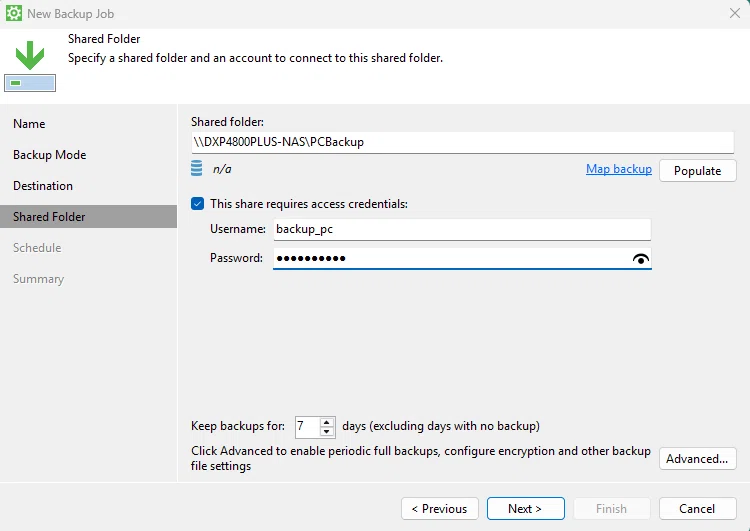Proceed with the Next button

pos(526,509)
